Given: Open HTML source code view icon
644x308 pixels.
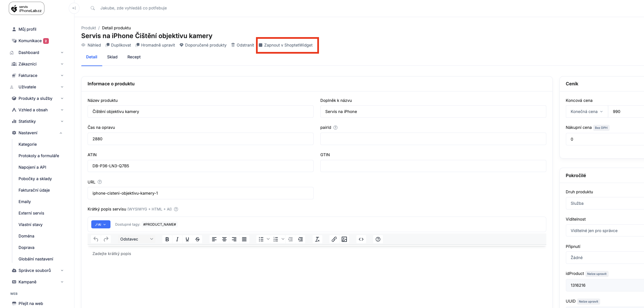Looking at the screenshot, I should coord(361,239).
